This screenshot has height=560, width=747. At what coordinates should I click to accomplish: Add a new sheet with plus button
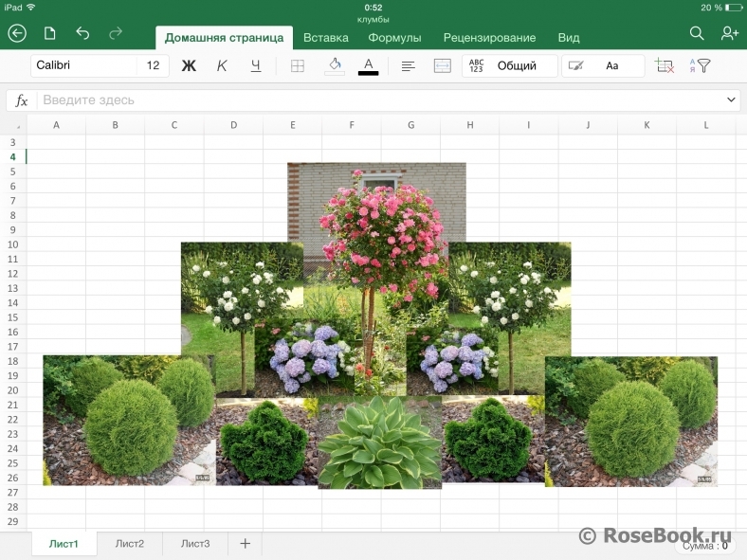click(245, 544)
